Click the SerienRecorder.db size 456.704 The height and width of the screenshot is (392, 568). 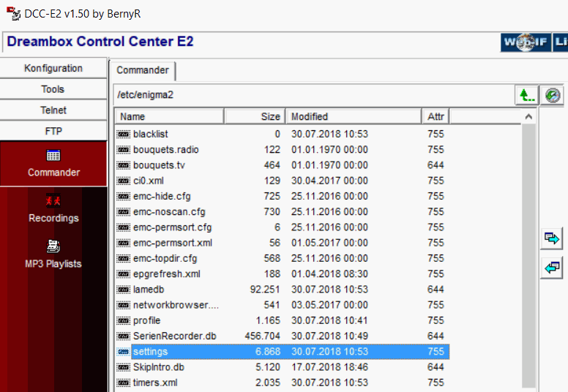[x=262, y=336]
